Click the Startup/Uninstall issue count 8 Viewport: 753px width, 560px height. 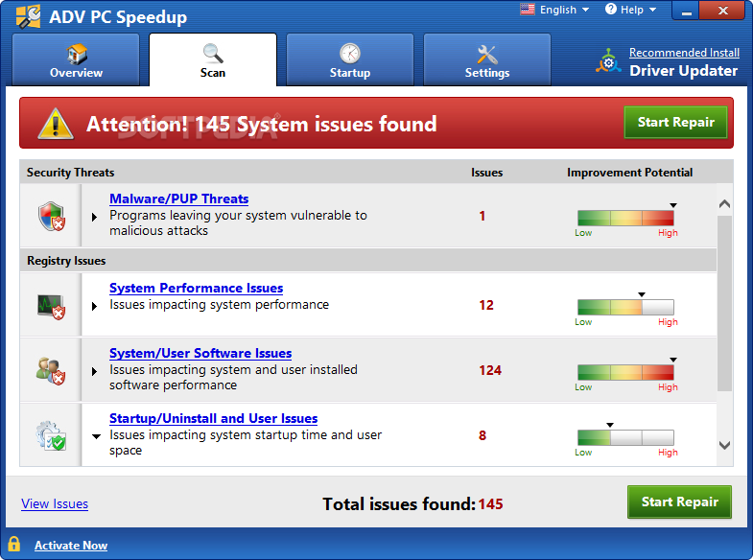[482, 435]
